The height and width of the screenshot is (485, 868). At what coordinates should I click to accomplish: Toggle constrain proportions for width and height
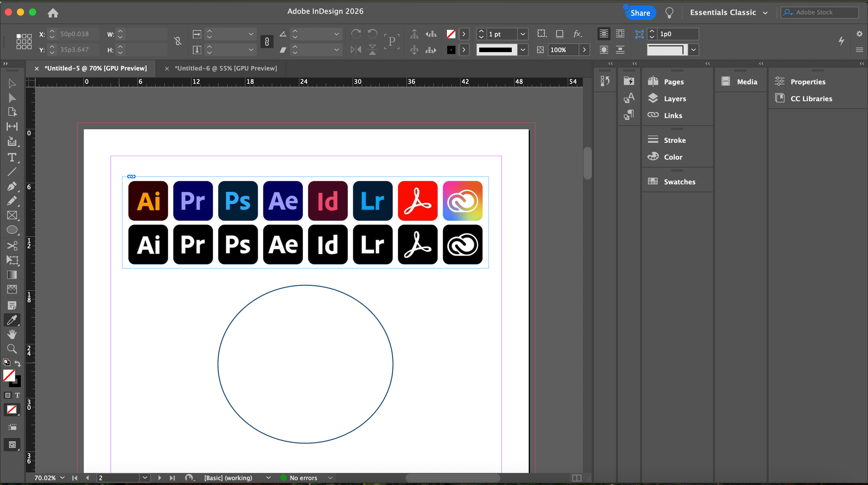pyautogui.click(x=178, y=42)
